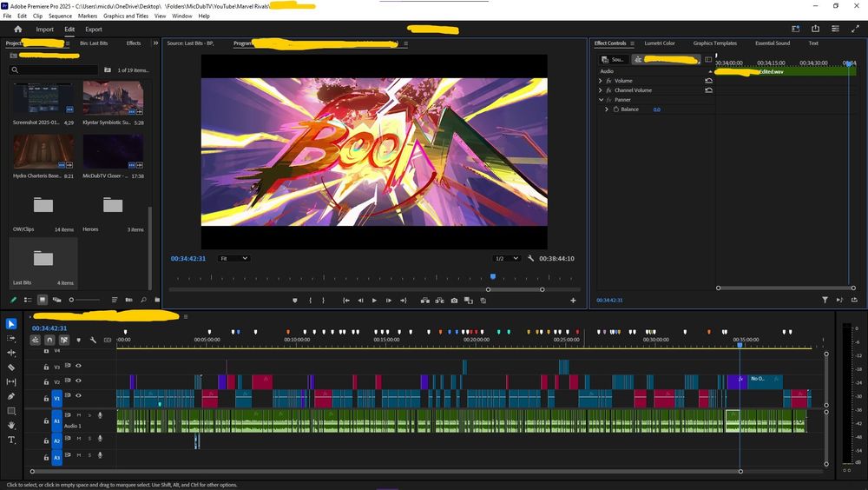Switch to Essential Sound tab
Screen dimensions: 868x490
click(773, 43)
